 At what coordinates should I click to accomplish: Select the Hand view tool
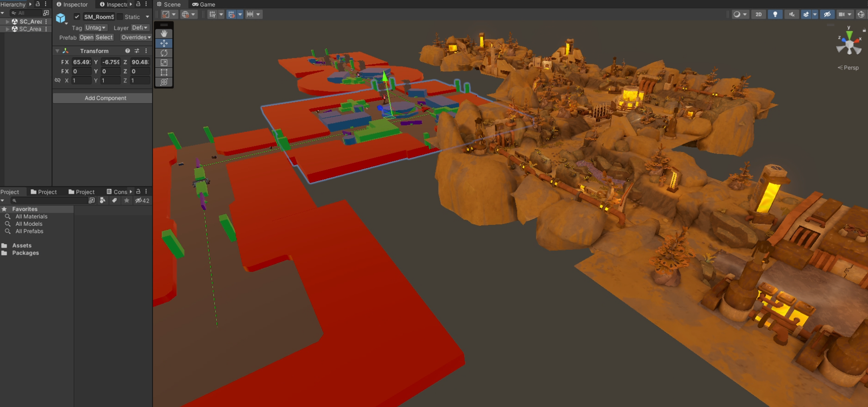[x=164, y=33]
